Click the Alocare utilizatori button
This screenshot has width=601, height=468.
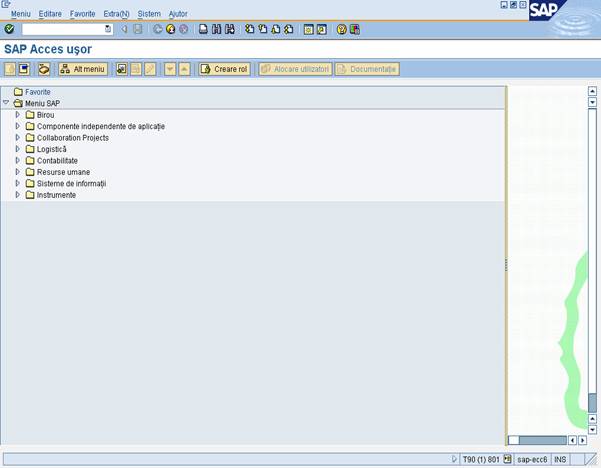coord(295,69)
